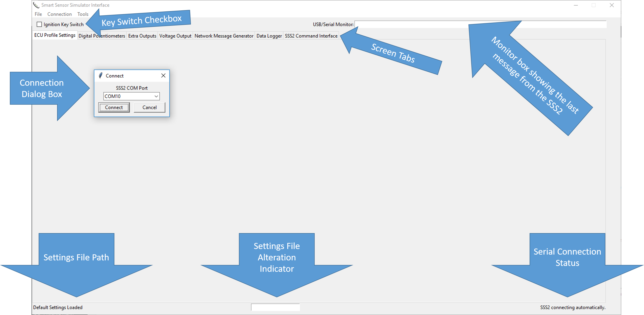Viewport: 644px width, 315px height.
Task: Close the Connect dialog with X
Action: click(x=163, y=76)
